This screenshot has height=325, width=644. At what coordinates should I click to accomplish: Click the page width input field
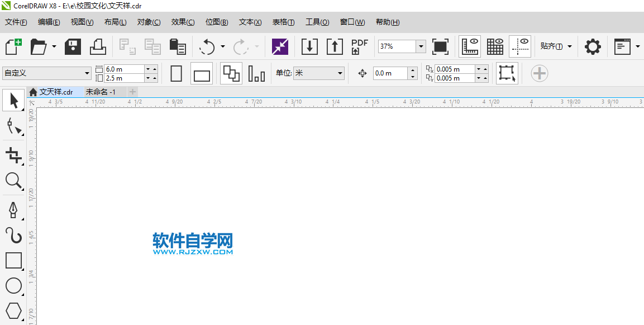point(126,68)
